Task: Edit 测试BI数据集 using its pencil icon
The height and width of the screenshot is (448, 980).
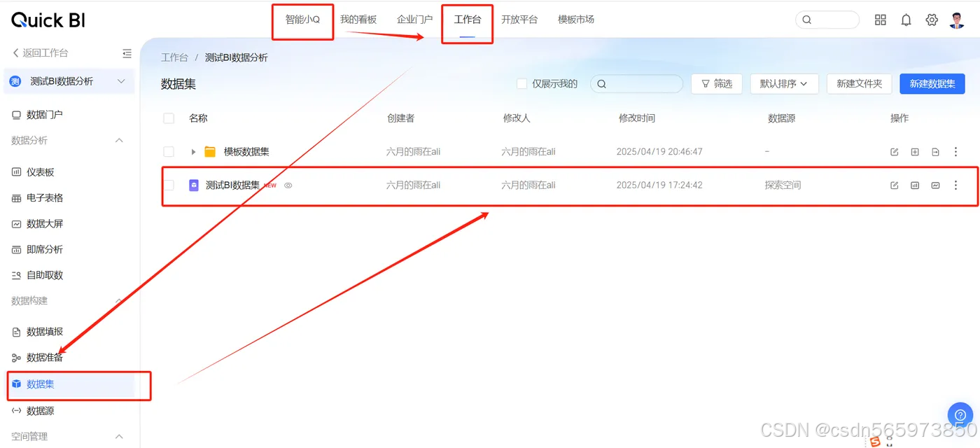Action: pyautogui.click(x=894, y=185)
